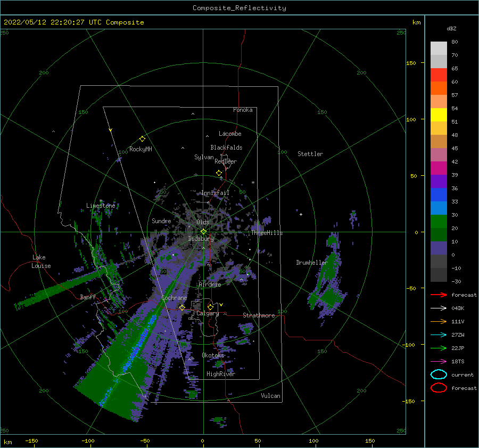The height and width of the screenshot is (448, 479).
Task: Click the magenta 18TS arrow in legend
Action: click(439, 362)
